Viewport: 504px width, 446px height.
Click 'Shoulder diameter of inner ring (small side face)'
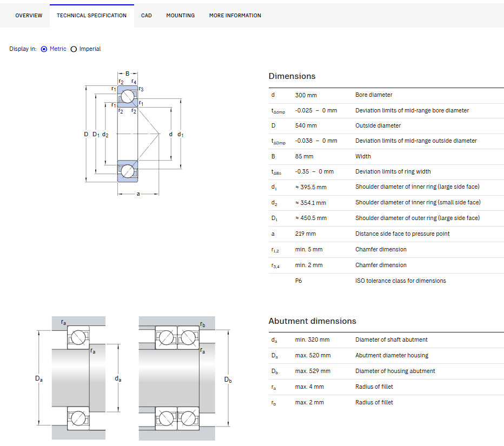418,202
